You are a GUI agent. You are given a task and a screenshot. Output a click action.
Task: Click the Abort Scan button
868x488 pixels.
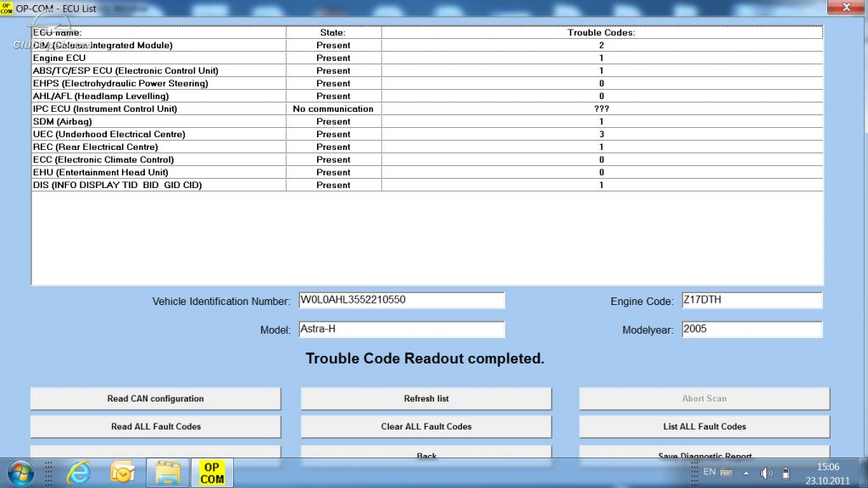(x=704, y=398)
